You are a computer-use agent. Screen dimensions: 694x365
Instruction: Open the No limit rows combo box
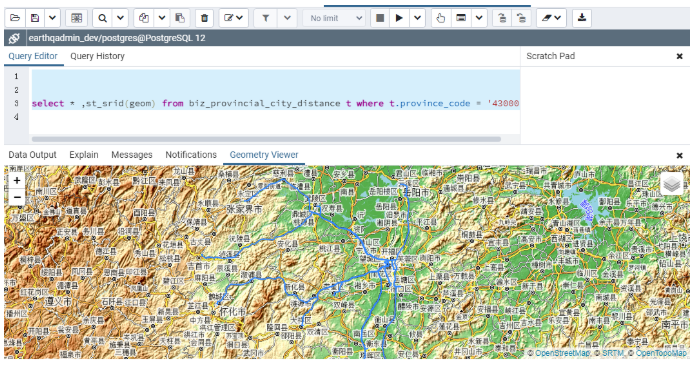334,18
